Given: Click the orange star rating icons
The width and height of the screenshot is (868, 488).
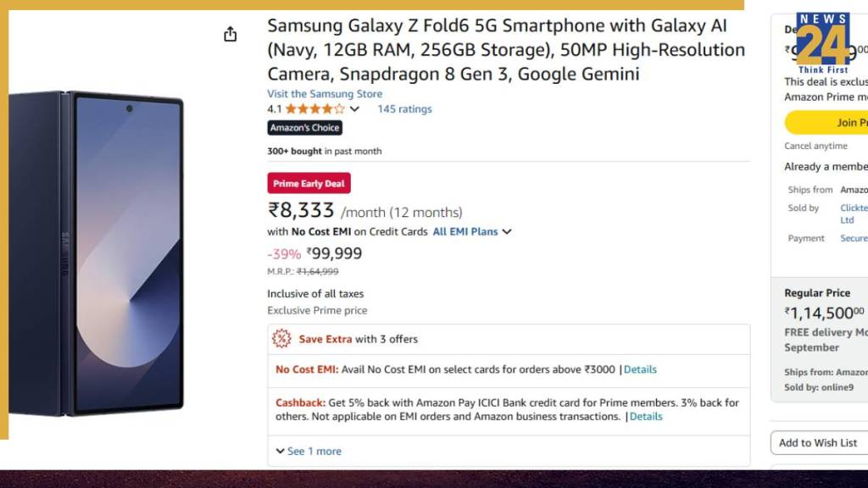Looking at the screenshot, I should [314, 109].
